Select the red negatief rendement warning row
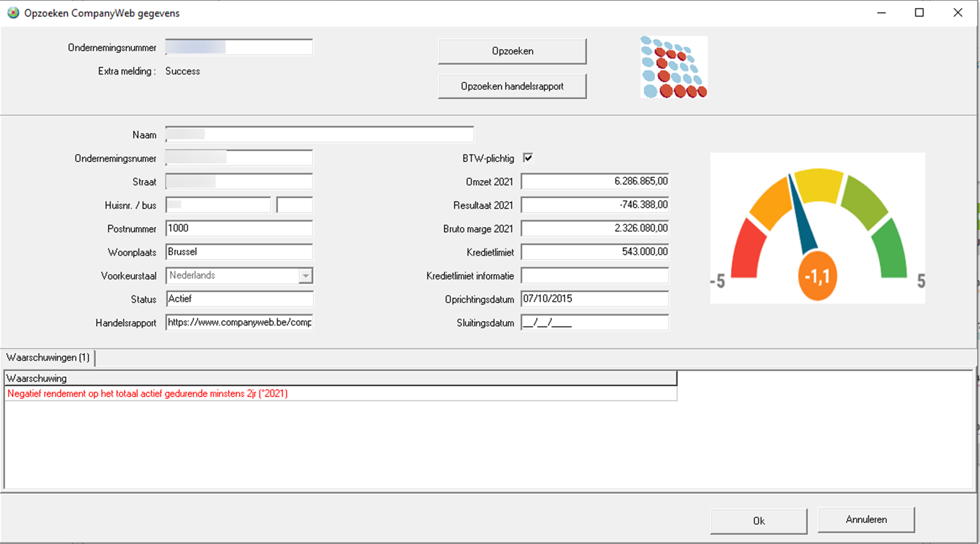980x544 pixels. 147,394
